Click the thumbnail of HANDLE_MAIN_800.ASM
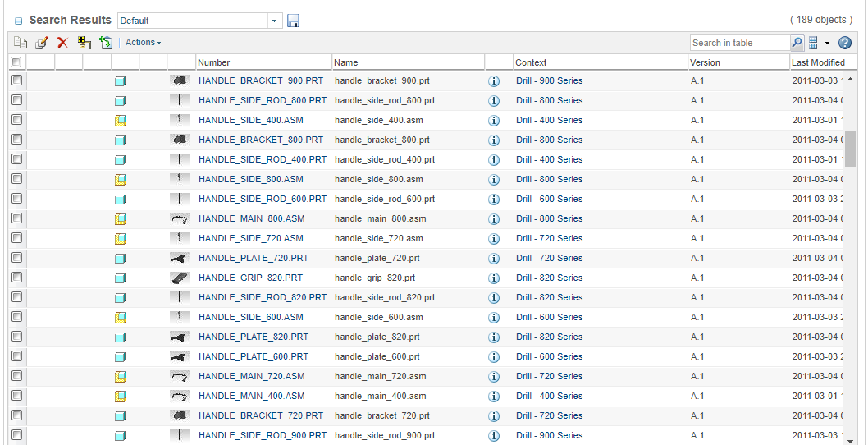Image resolution: width=868 pixels, height=445 pixels. (x=179, y=219)
